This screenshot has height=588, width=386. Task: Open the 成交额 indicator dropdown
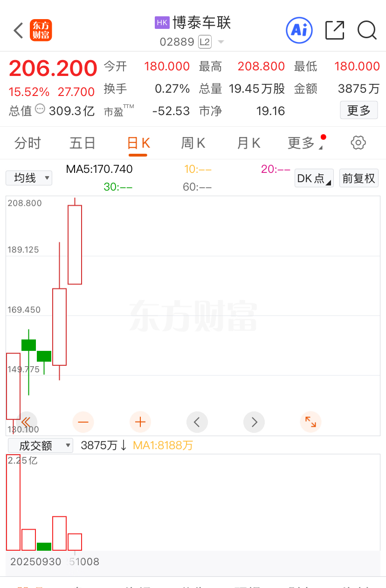(x=41, y=445)
